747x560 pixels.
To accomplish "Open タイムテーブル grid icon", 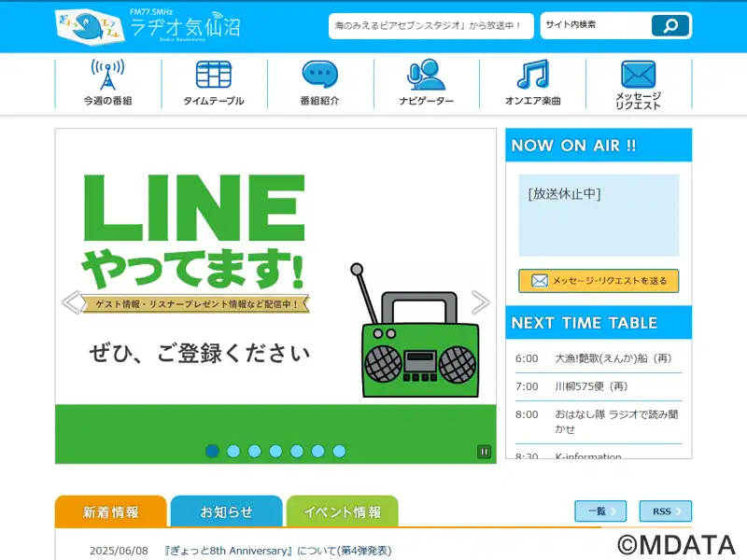I will point(214,75).
